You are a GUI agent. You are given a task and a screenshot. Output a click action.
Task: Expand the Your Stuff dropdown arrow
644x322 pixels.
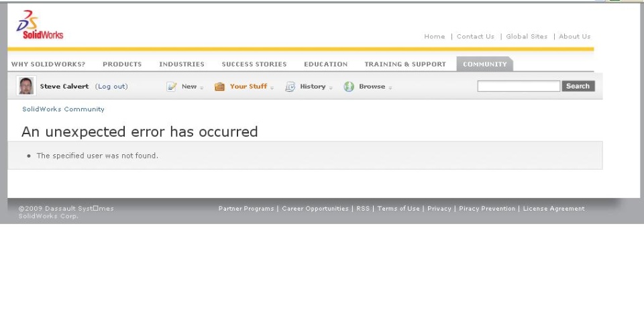point(272,87)
